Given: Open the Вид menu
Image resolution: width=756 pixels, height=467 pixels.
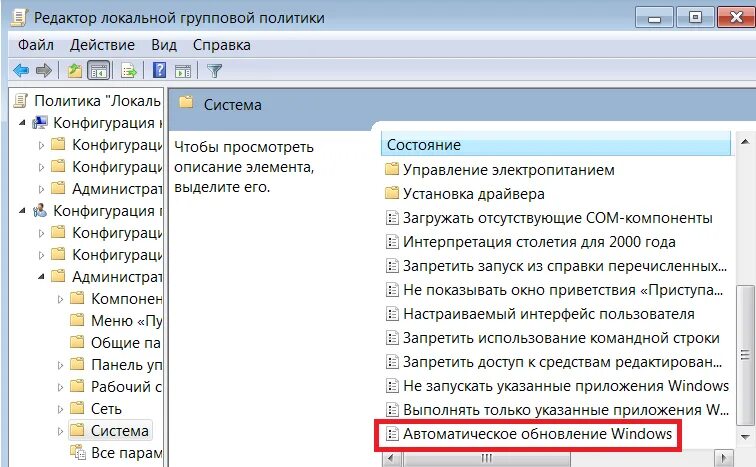Looking at the screenshot, I should point(164,45).
